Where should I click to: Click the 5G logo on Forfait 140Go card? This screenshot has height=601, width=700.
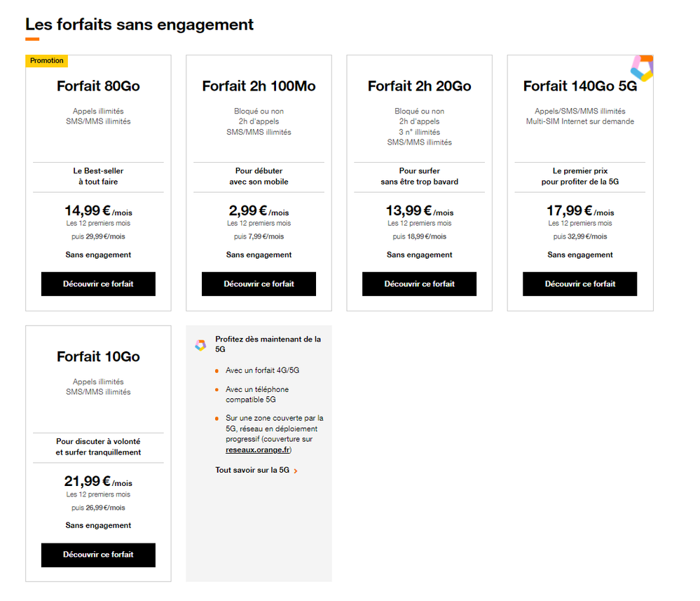[x=642, y=68]
